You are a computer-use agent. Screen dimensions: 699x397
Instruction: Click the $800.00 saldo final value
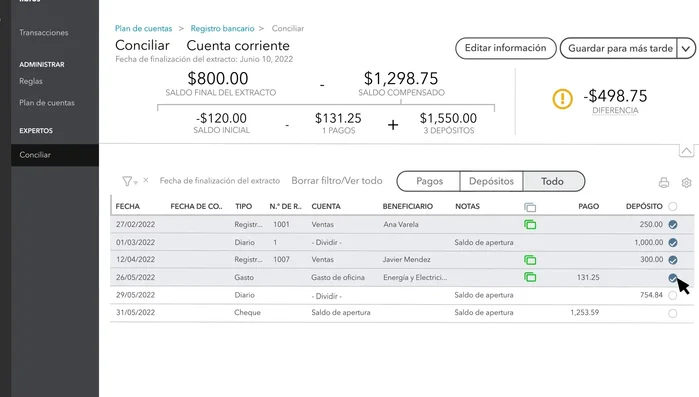[x=218, y=78]
